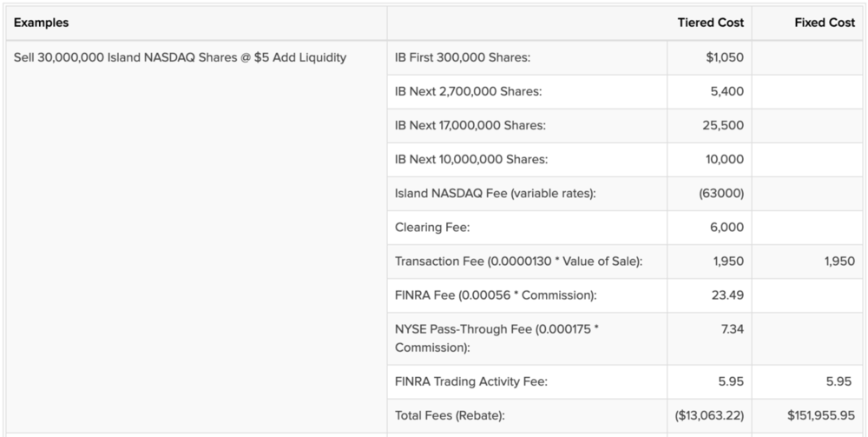
Task: Click the IB Next 10,000,000 Shares label
Action: (471, 159)
